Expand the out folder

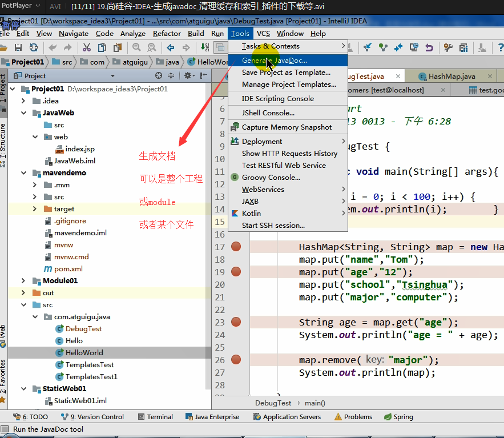point(23,292)
